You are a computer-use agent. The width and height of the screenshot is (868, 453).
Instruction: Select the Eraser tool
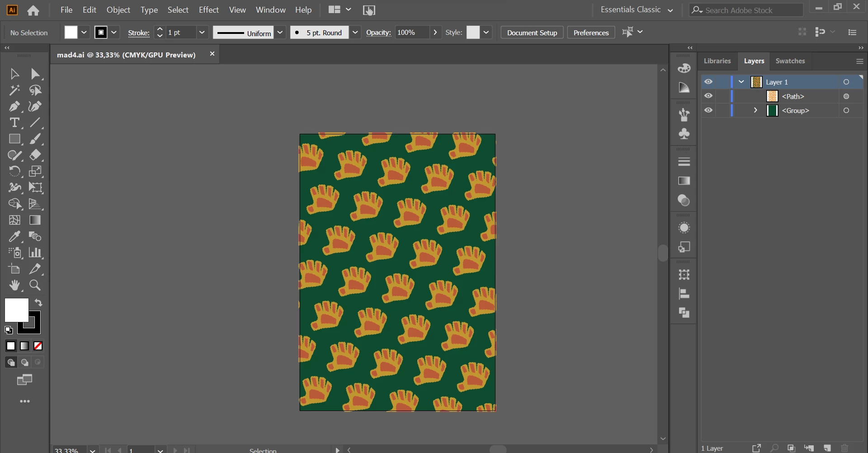coord(35,155)
